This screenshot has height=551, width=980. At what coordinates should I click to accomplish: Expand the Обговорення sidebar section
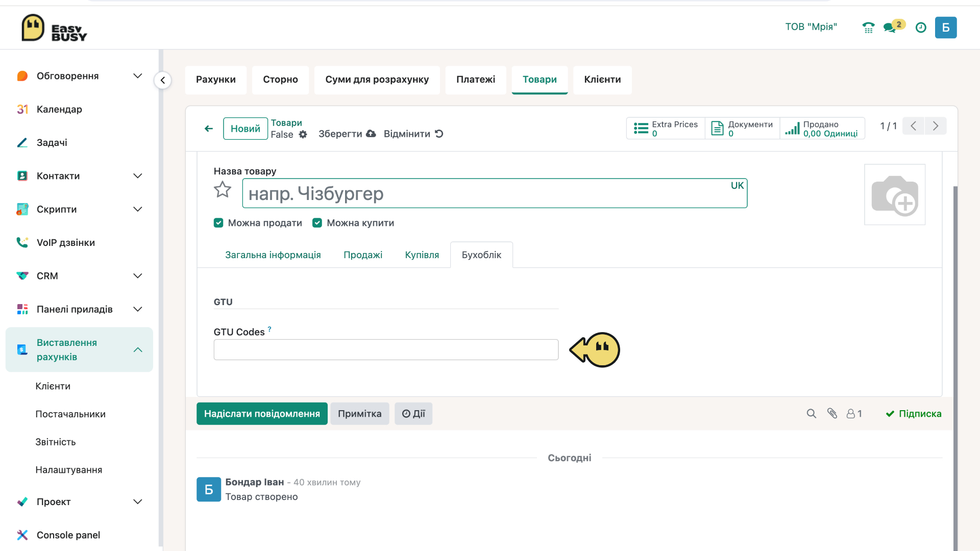137,76
